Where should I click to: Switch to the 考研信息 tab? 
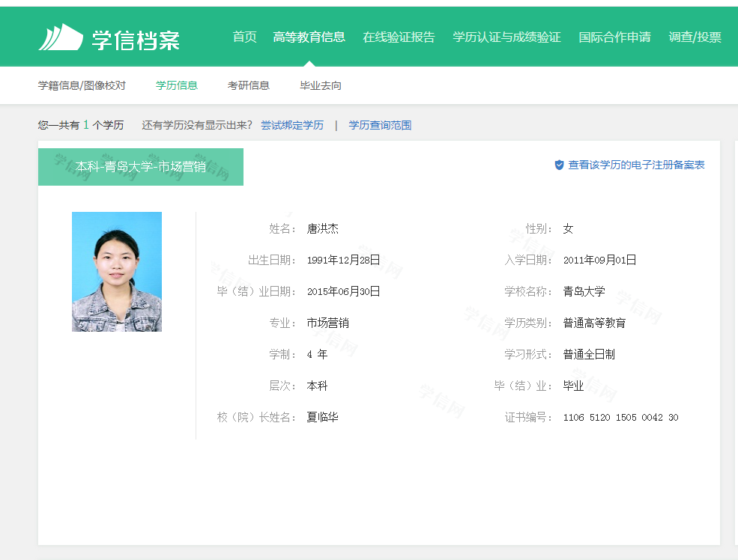tap(249, 85)
